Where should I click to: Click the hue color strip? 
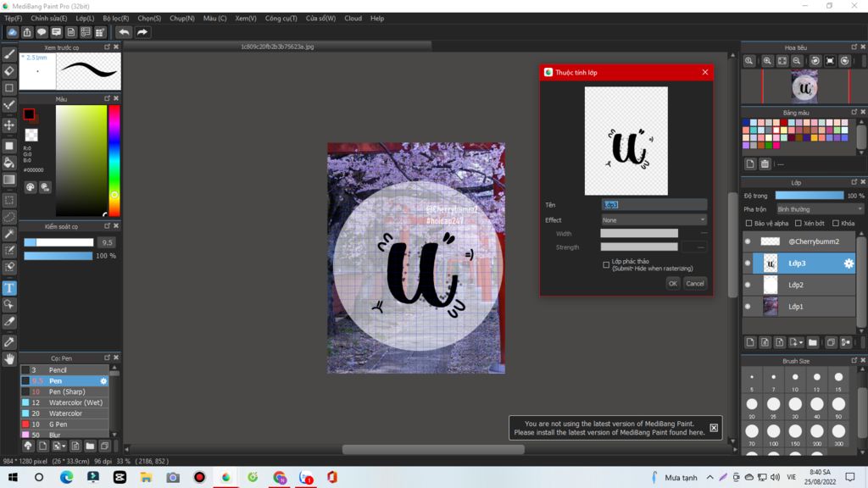[114, 160]
